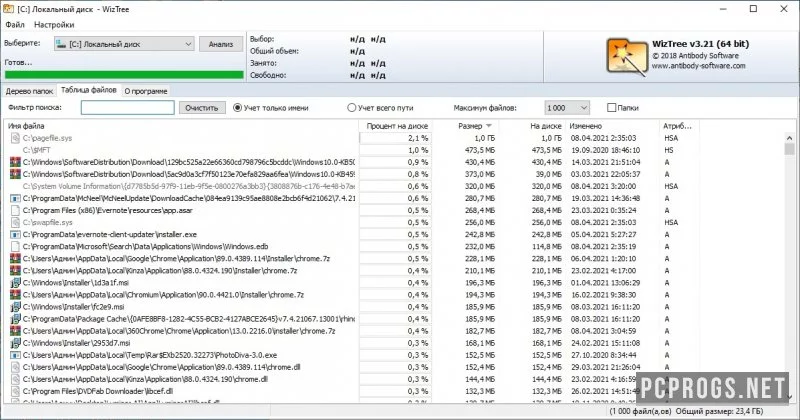Click the percent bar of pagefile.sys row
The image size is (800, 420).
[396, 138]
